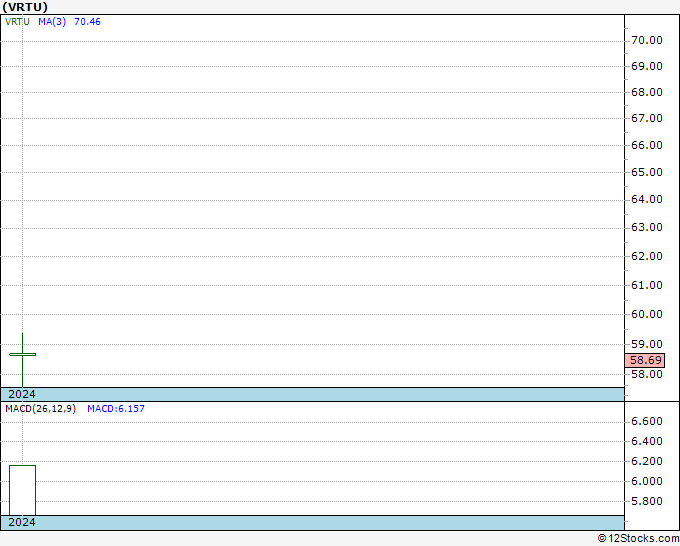
Task: Click the 58.00 price axis label
Action: [647, 374]
